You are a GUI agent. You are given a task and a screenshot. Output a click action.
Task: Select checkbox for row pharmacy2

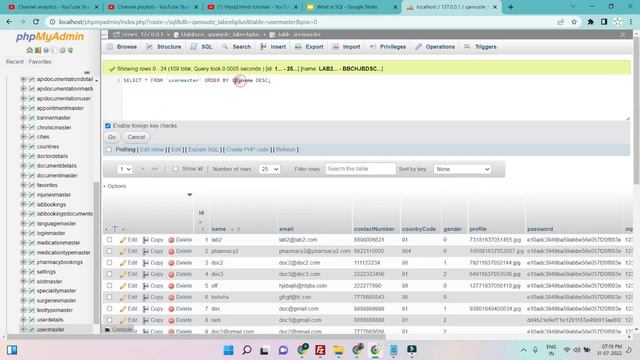pyautogui.click(x=109, y=251)
